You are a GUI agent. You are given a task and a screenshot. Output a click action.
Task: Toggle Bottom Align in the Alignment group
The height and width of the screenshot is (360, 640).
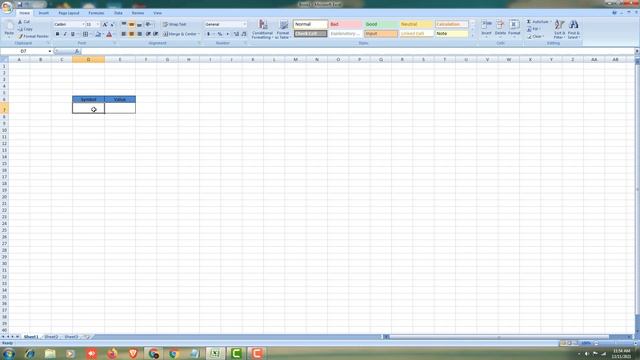139,24
